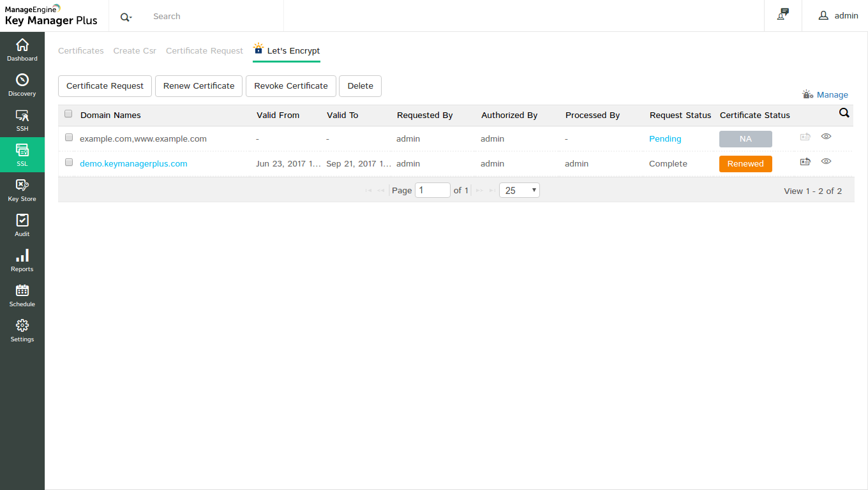The image size is (868, 490).
Task: Focus the top Search input field
Action: (x=214, y=17)
